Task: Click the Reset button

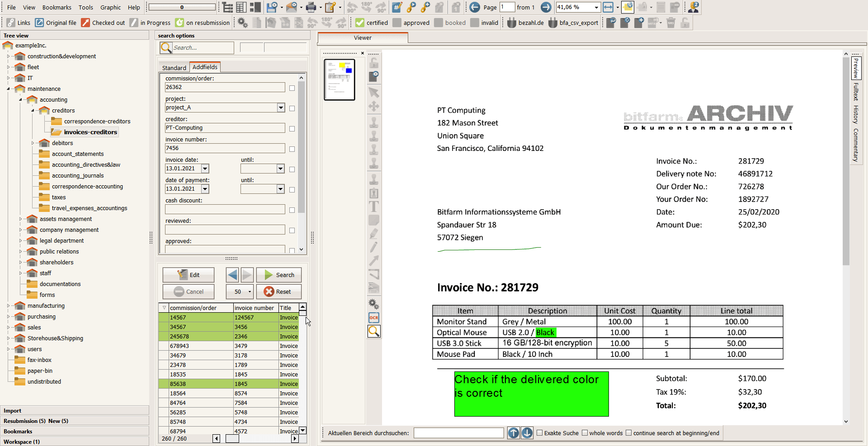Action: [x=279, y=291]
